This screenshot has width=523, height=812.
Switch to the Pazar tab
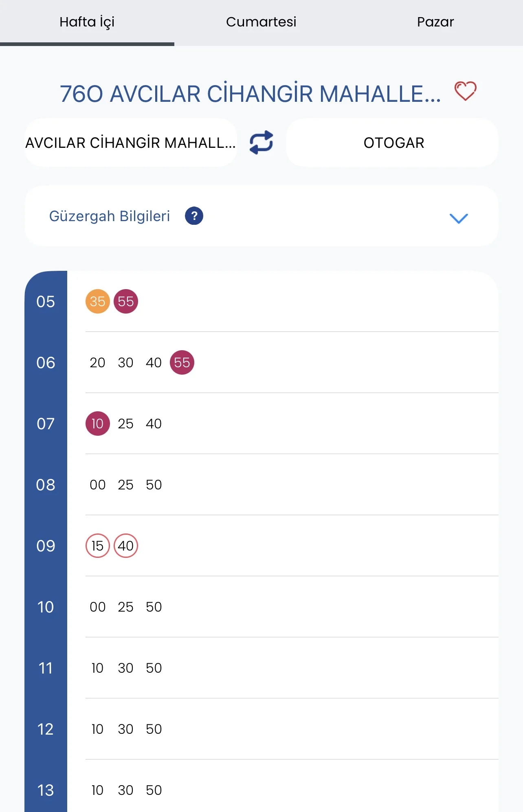point(435,22)
